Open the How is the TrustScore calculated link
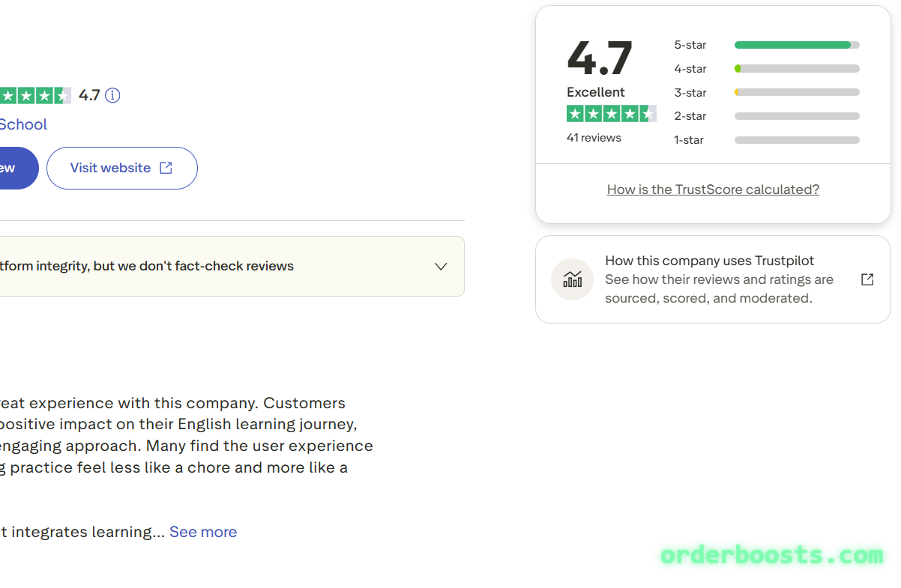Image resolution: width=901 pixels, height=588 pixels. pyautogui.click(x=713, y=189)
